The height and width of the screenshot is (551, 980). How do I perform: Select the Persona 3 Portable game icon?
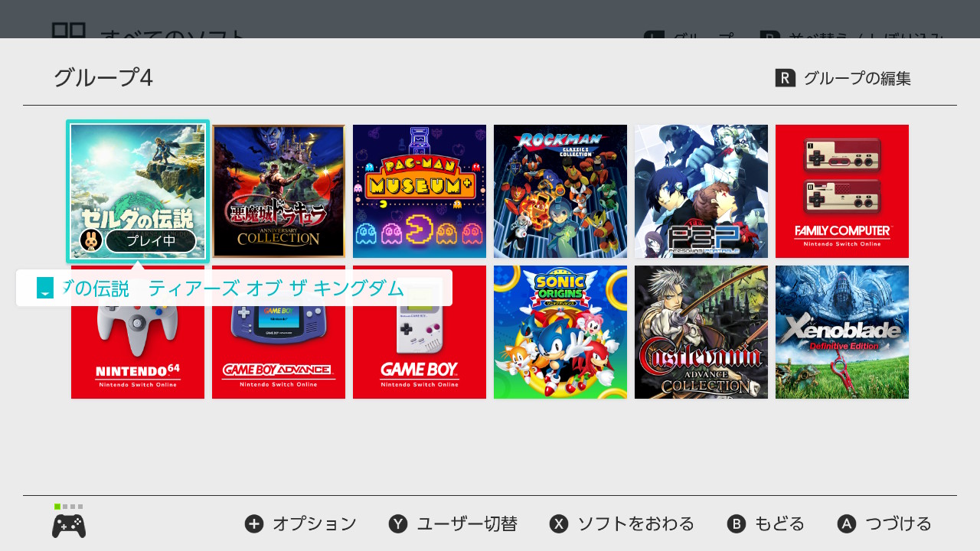[701, 191]
